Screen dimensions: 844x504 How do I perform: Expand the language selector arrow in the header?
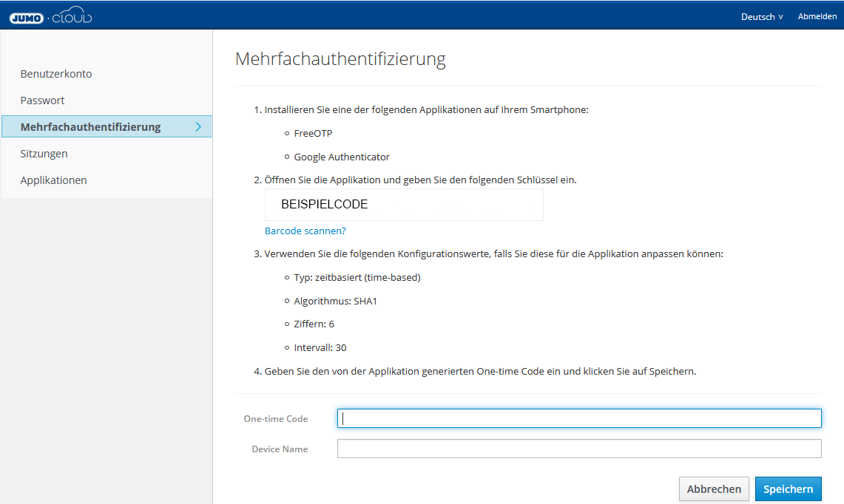coord(779,16)
